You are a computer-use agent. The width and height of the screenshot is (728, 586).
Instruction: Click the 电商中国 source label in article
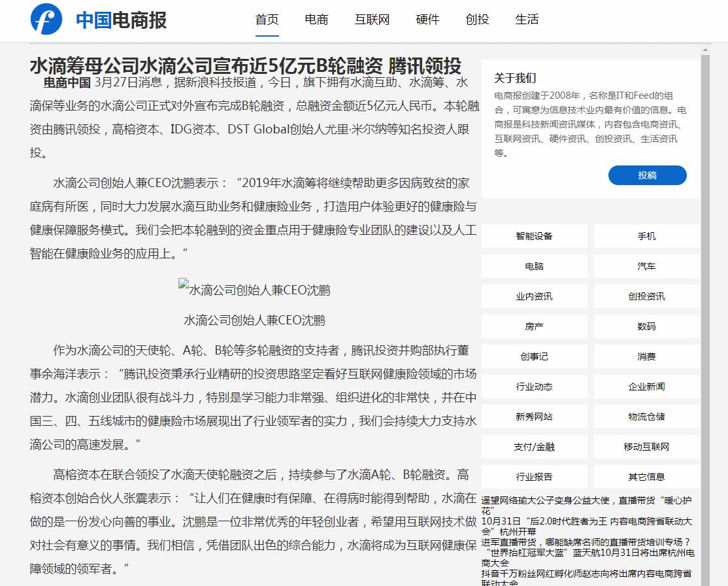[x=67, y=82]
